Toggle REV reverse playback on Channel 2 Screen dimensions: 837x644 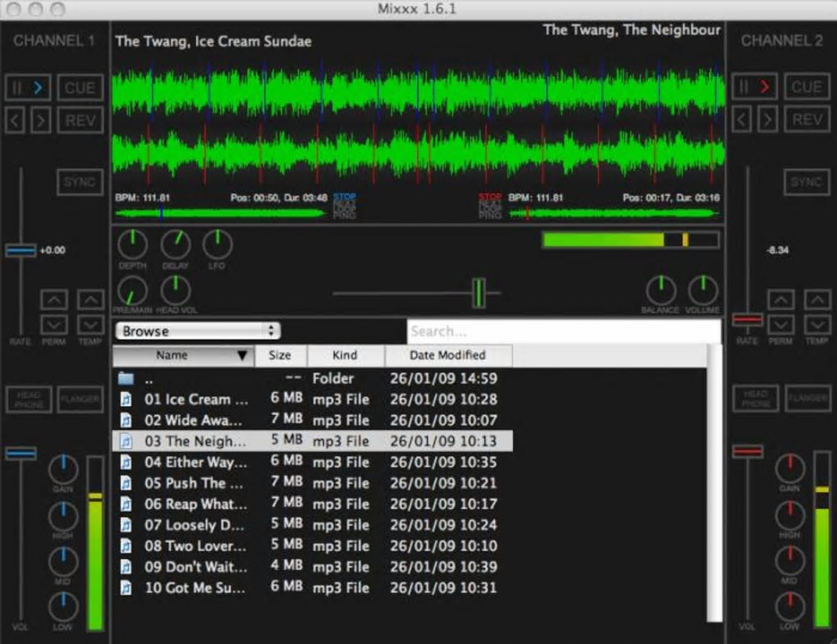coord(807,120)
